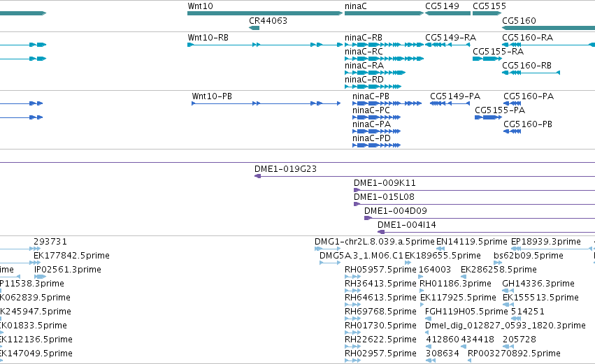The height and width of the screenshot is (364, 595).
Task: Click EST EP18939.3prime
Action: point(552,249)
